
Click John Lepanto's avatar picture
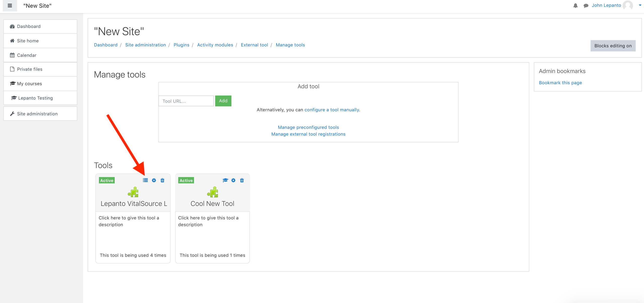628,5
